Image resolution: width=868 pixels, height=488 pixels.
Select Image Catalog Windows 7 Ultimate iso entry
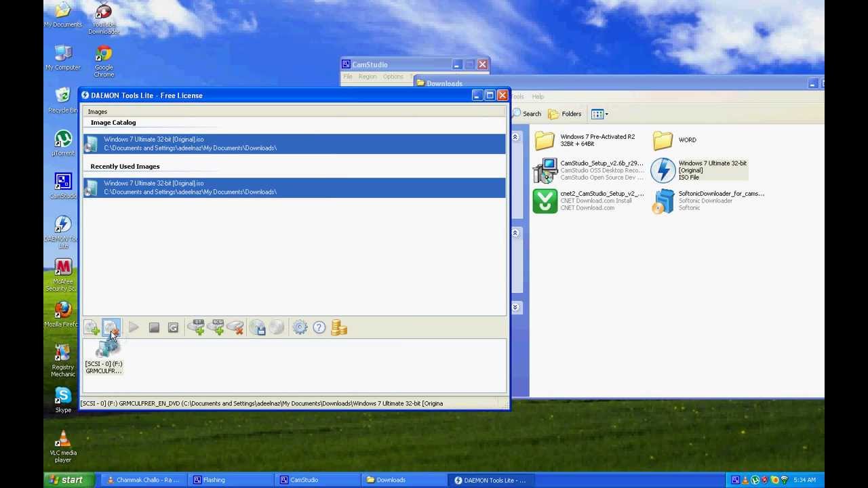tap(294, 144)
